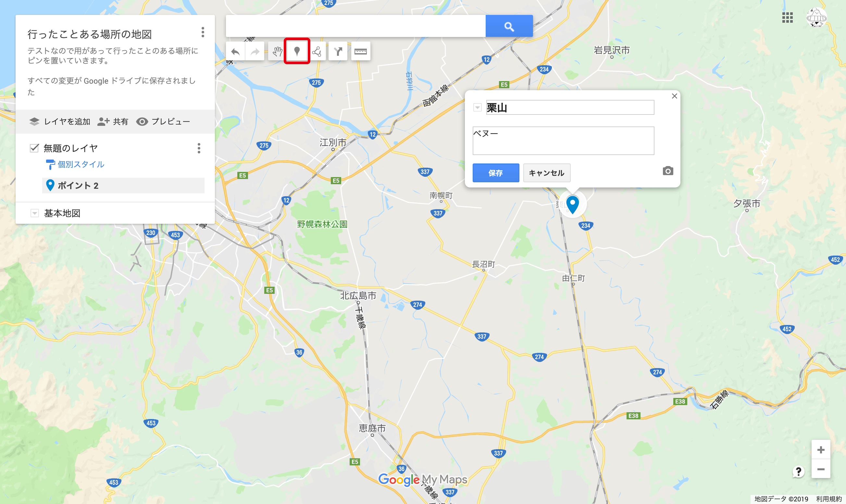Screen dimensions: 846x504
Task: Open the marker icon dropdown beside 栗山
Action: 478,108
